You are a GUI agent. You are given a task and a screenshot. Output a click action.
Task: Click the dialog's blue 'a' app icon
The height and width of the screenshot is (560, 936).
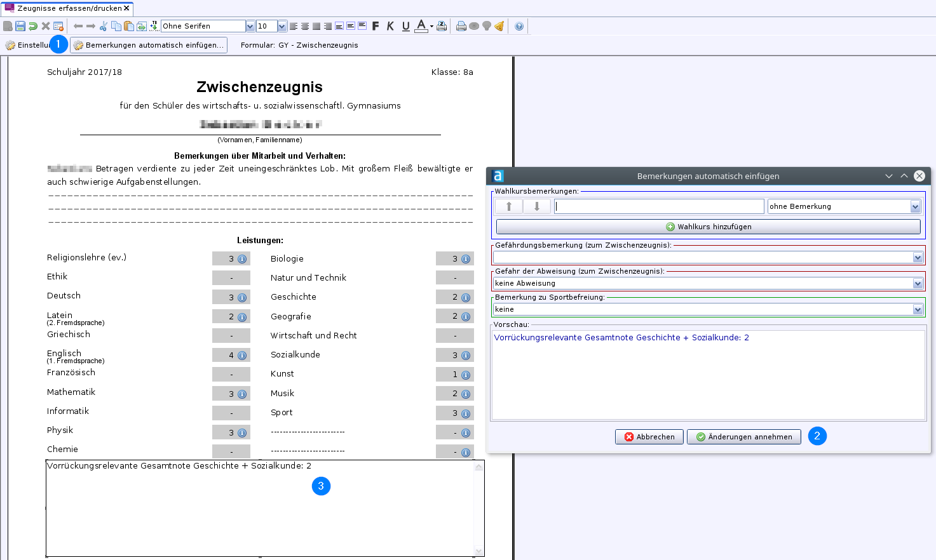[x=498, y=176]
